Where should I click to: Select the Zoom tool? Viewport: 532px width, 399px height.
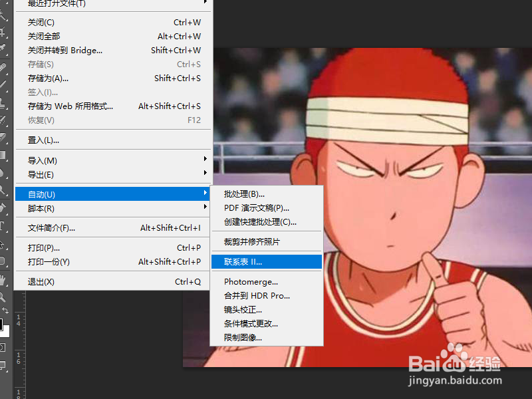tap(3, 297)
